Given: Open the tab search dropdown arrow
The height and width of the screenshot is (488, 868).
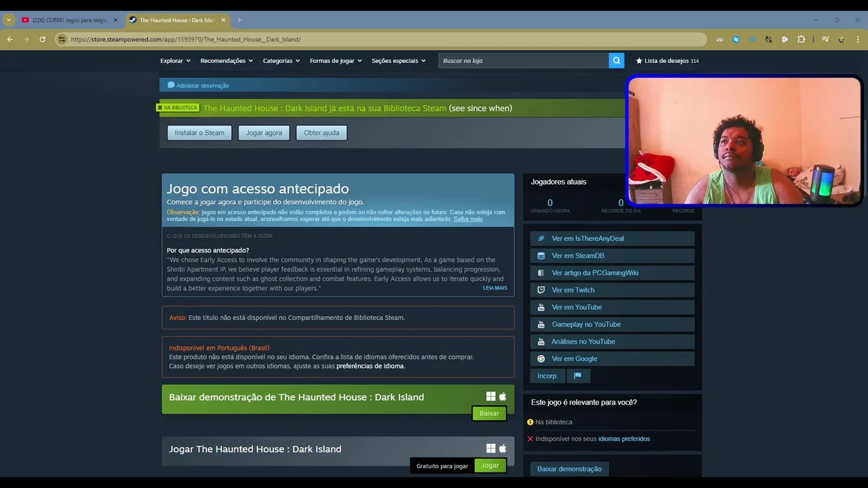Looking at the screenshot, I should click(x=9, y=20).
